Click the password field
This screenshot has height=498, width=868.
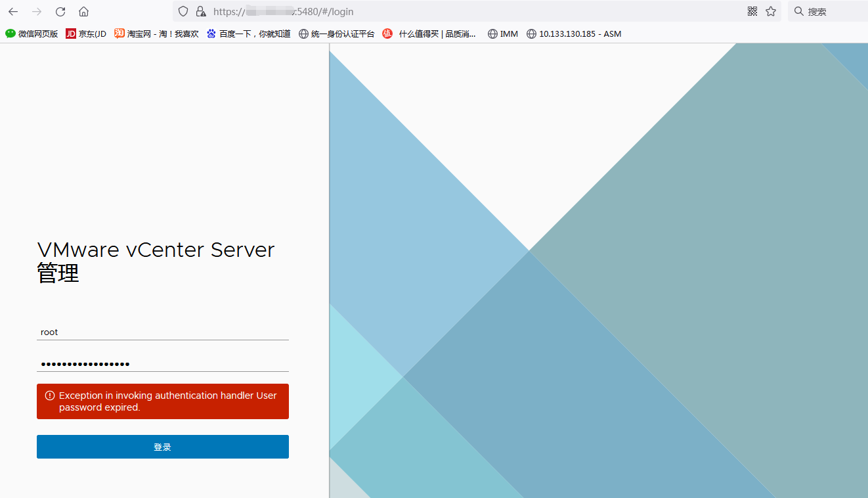(163, 364)
